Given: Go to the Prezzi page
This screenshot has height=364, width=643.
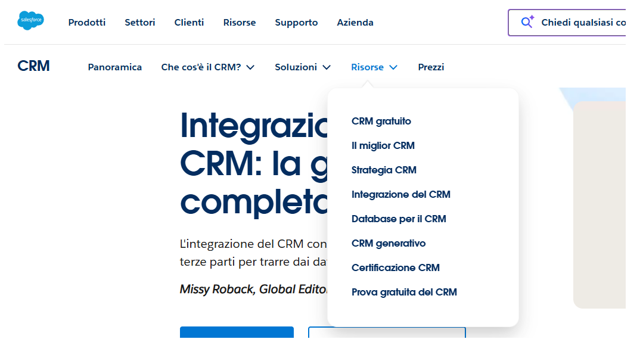Looking at the screenshot, I should click(x=431, y=67).
